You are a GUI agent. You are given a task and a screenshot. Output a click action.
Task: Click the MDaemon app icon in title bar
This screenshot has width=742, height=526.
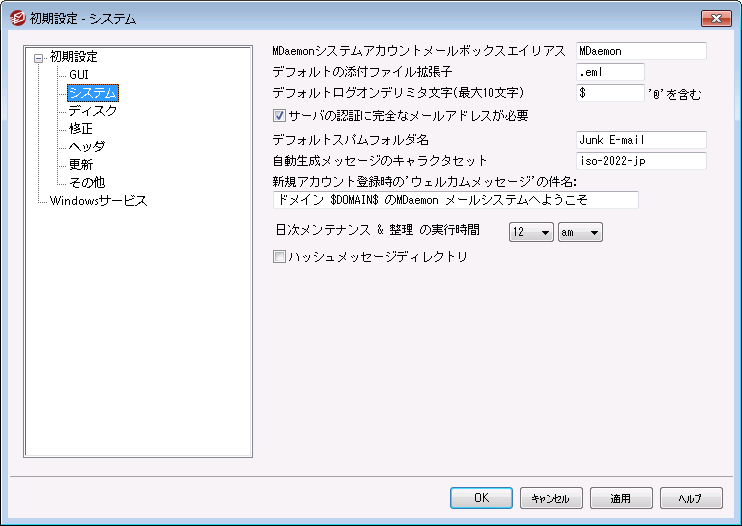pos(16,18)
